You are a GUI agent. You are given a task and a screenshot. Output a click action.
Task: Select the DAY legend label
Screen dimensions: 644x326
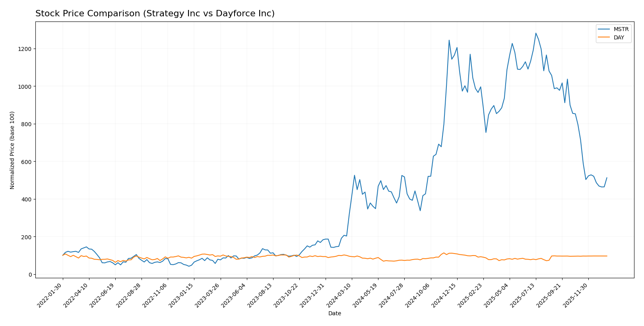[x=619, y=38]
